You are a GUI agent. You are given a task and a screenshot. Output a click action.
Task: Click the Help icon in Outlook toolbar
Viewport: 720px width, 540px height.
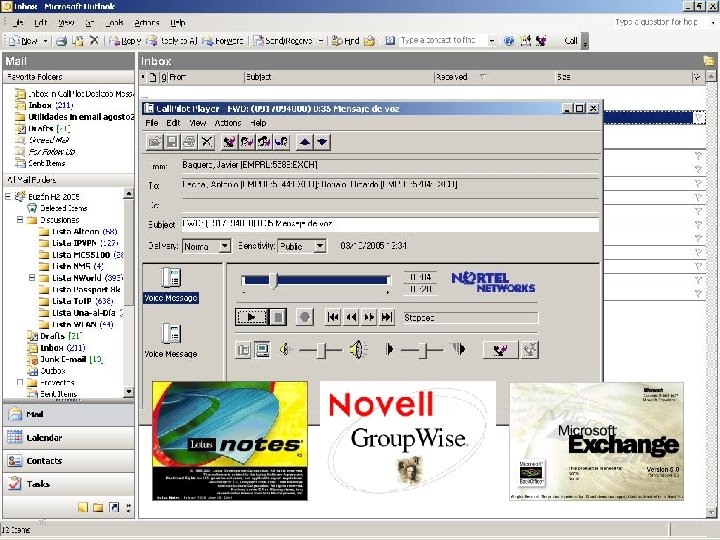tap(509, 41)
